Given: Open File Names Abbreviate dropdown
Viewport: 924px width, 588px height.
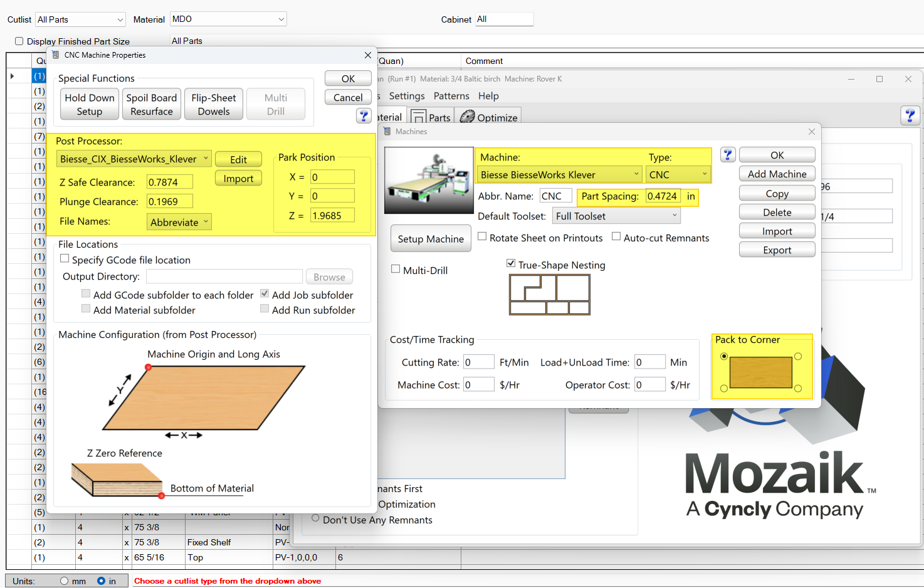Looking at the screenshot, I should tap(179, 222).
